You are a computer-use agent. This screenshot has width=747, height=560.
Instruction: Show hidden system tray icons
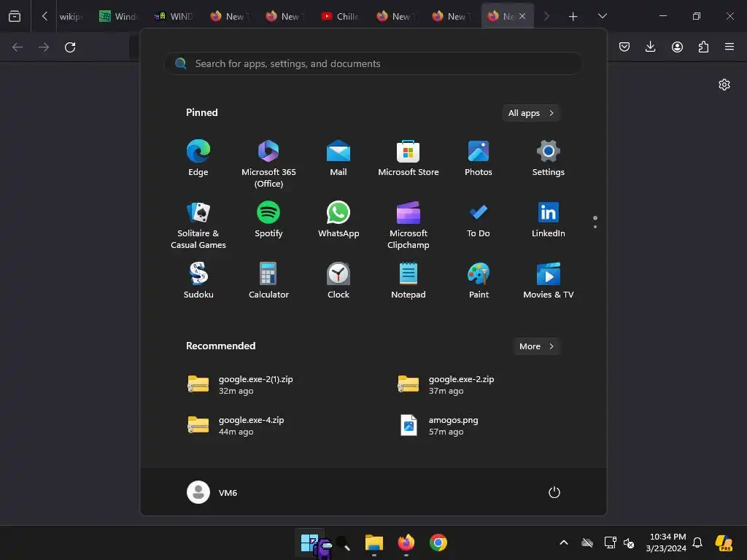point(564,542)
